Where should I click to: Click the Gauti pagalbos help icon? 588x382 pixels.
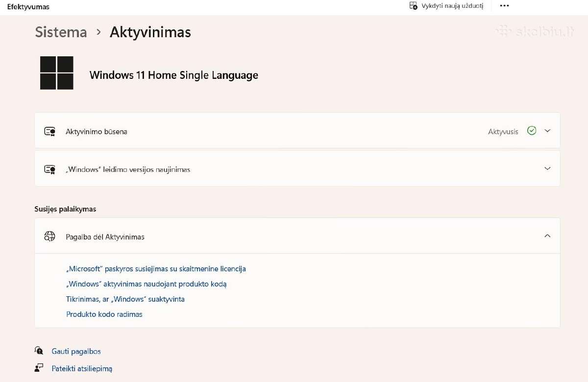point(39,351)
